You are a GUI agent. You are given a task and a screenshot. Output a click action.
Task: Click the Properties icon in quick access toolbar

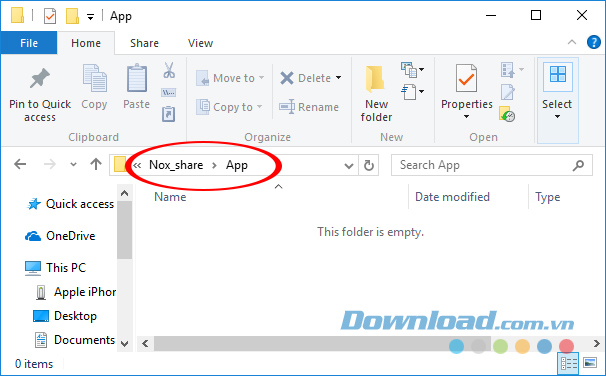50,16
